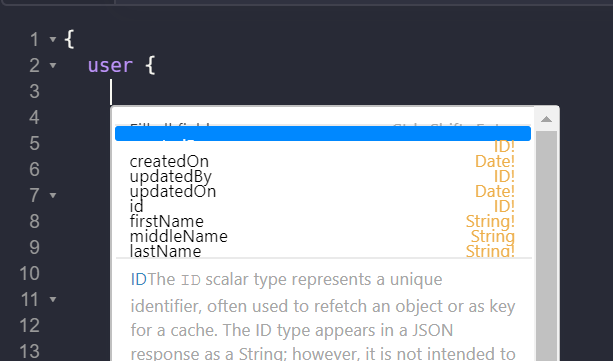Collapse the fold arrow on line 1
This screenshot has width=613, height=361.
click(x=53, y=39)
